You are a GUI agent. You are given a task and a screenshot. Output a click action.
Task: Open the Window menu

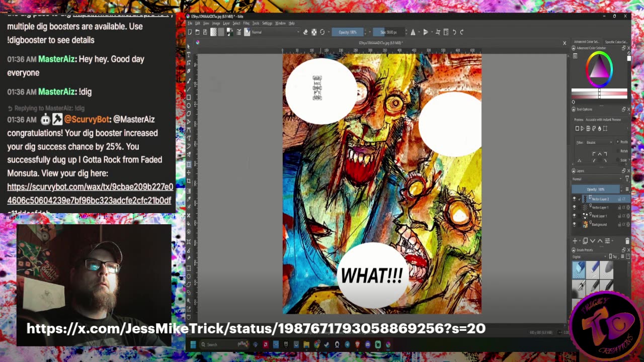280,23
